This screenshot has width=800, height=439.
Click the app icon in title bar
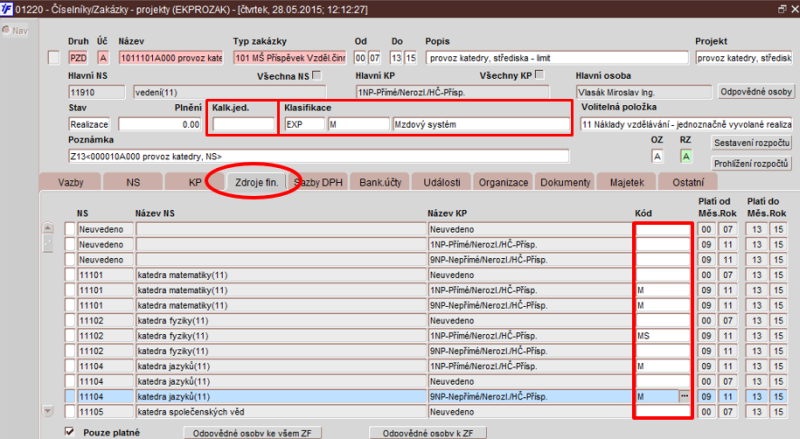[6, 9]
